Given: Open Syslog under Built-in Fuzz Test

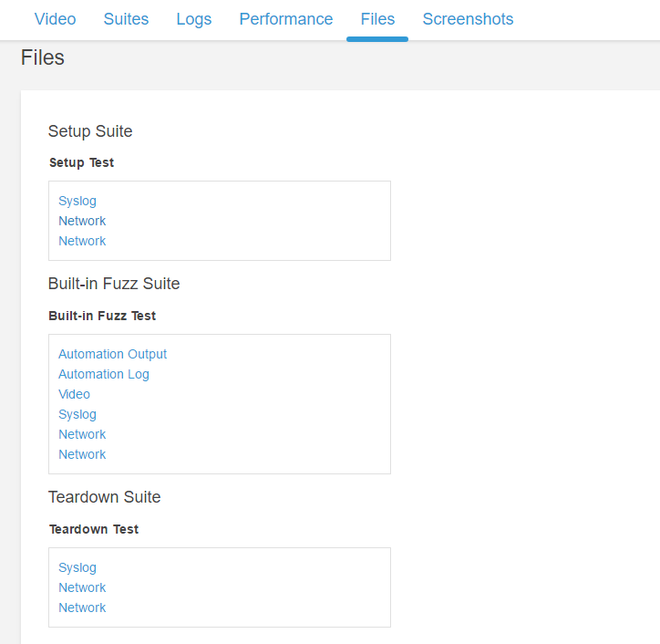Looking at the screenshot, I should pos(77,414).
